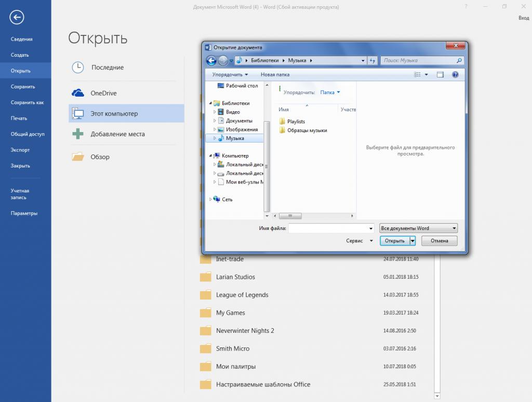Select Музыка in the navigation tree
532x402 pixels.
(x=234, y=138)
